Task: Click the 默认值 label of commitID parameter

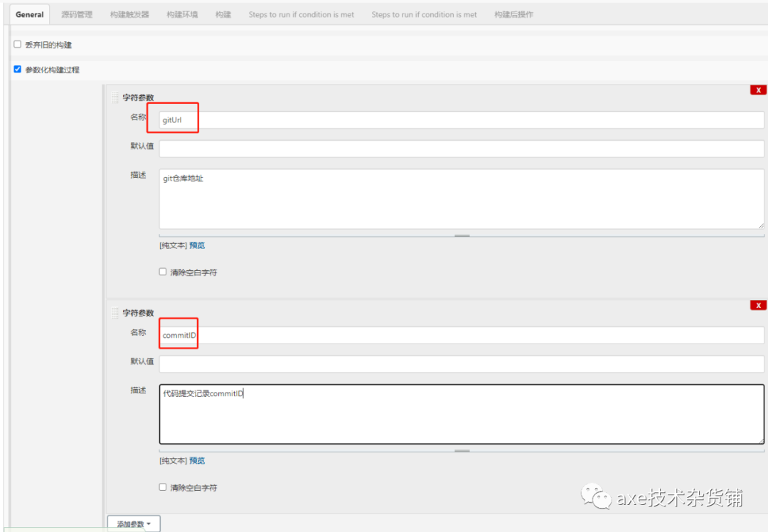Action: [x=142, y=361]
